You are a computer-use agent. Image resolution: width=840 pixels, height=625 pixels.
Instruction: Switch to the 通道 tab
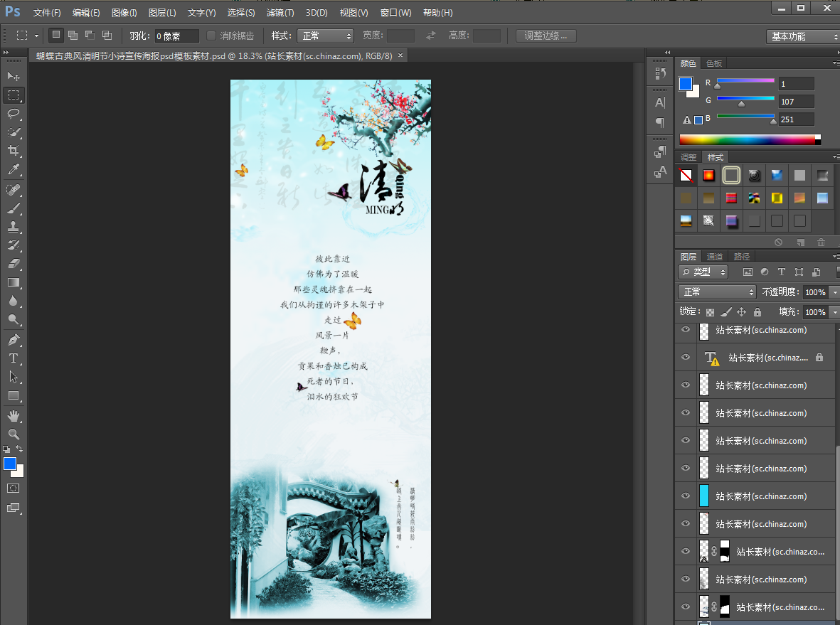(715, 257)
